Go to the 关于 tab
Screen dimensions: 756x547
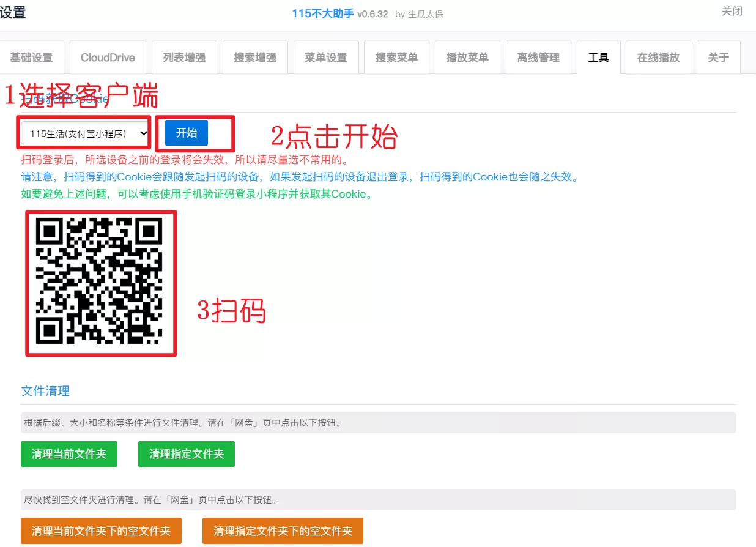click(x=719, y=58)
